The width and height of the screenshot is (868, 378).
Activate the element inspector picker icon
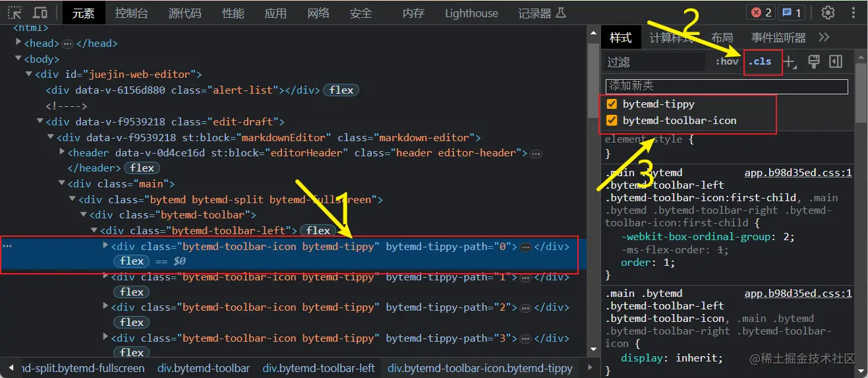click(x=14, y=13)
